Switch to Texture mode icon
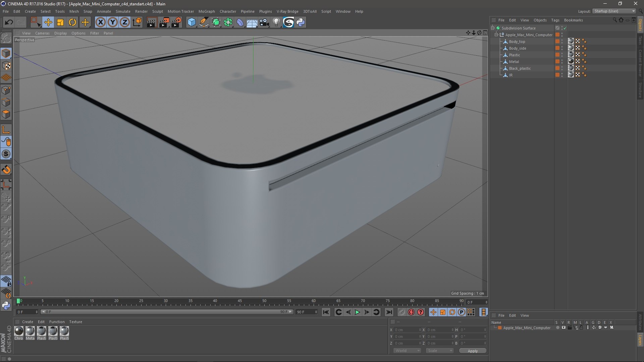This screenshot has height=362, width=644. click(6, 66)
